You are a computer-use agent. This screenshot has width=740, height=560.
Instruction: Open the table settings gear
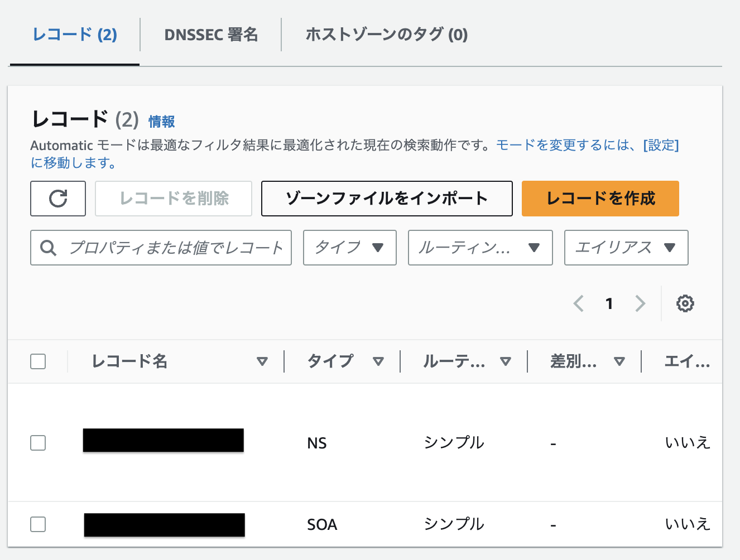click(x=685, y=303)
